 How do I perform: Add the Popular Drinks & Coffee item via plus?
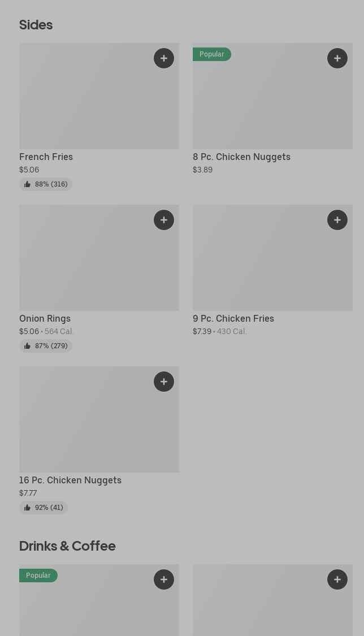[x=164, y=579]
